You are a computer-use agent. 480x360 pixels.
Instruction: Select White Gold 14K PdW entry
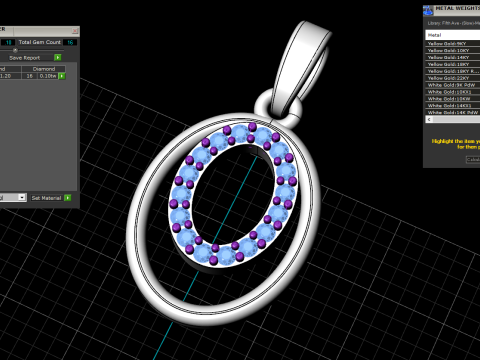coord(453,112)
